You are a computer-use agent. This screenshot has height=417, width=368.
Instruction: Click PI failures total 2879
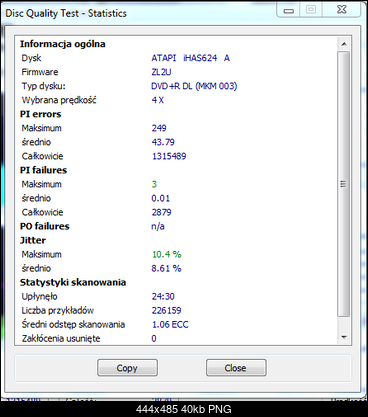pos(161,212)
